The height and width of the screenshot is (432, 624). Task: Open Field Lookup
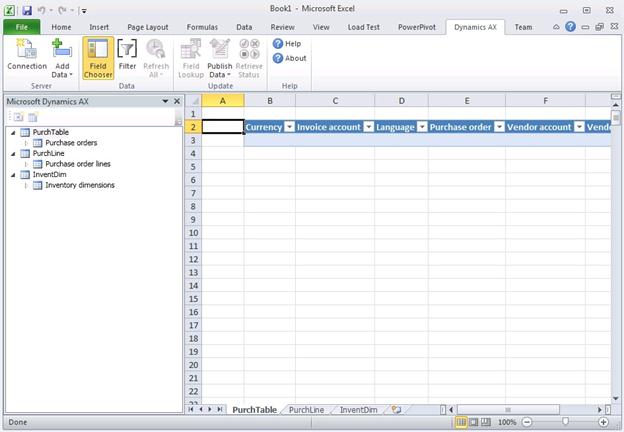click(x=191, y=58)
